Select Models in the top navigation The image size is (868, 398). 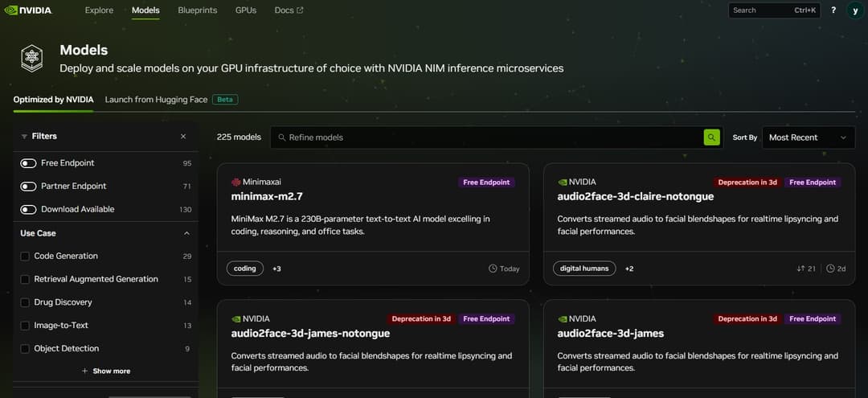click(x=145, y=10)
